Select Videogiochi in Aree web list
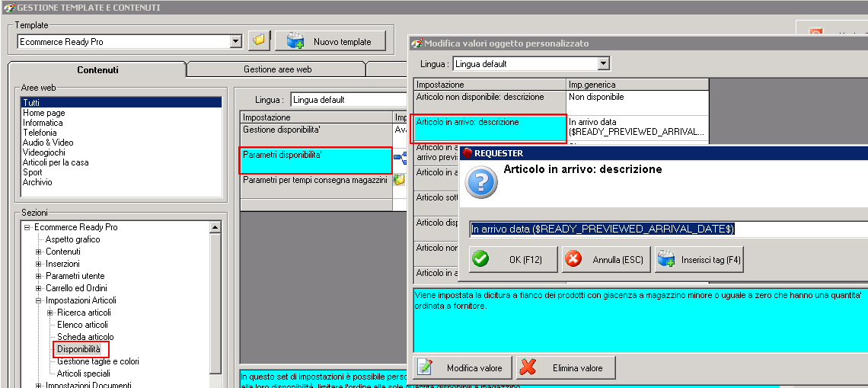868x388 pixels. [x=43, y=152]
